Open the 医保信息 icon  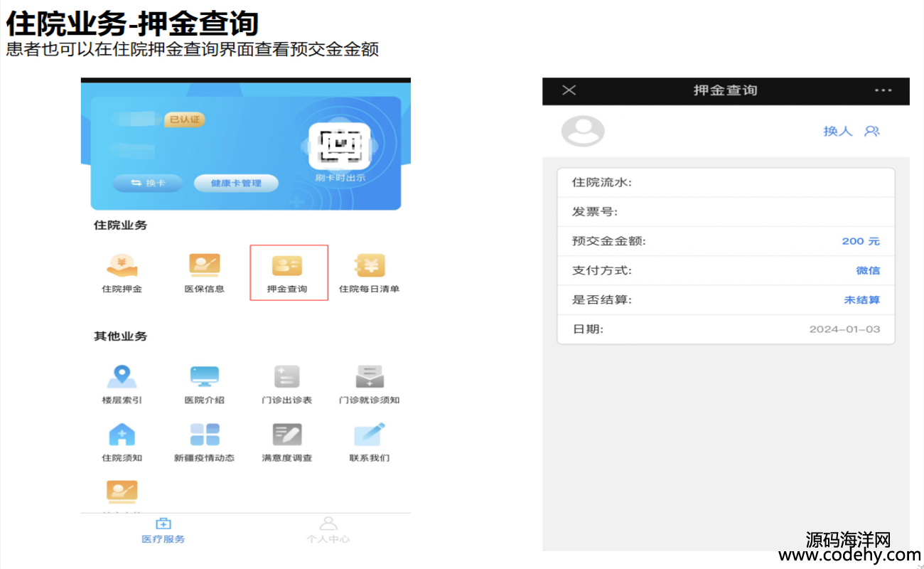click(204, 265)
